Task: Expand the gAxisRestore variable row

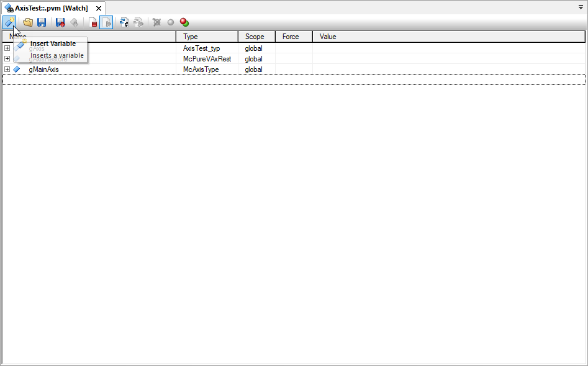Action: click(x=7, y=59)
